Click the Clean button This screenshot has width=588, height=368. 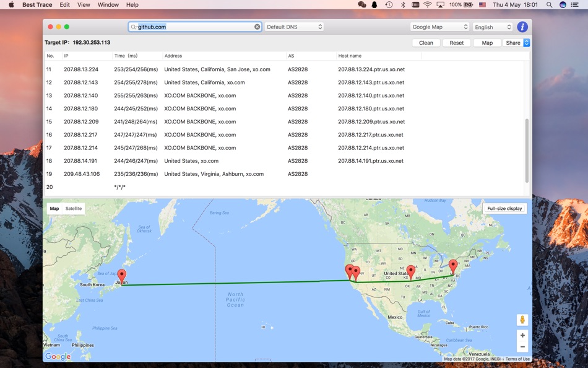pos(426,43)
